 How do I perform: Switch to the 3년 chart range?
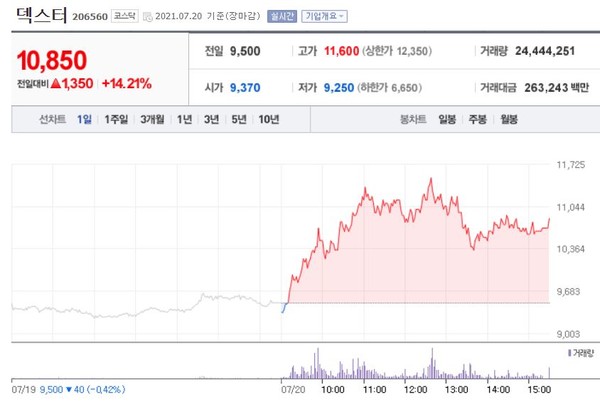pos(211,120)
